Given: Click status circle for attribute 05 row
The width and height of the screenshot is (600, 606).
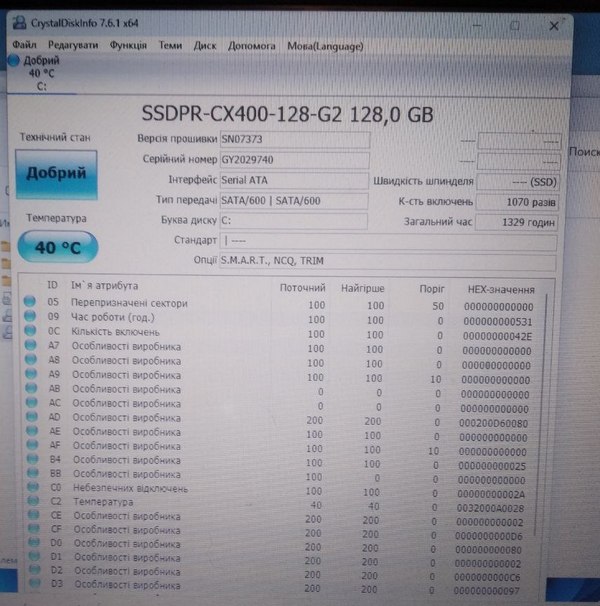Looking at the screenshot, I should click(x=30, y=303).
